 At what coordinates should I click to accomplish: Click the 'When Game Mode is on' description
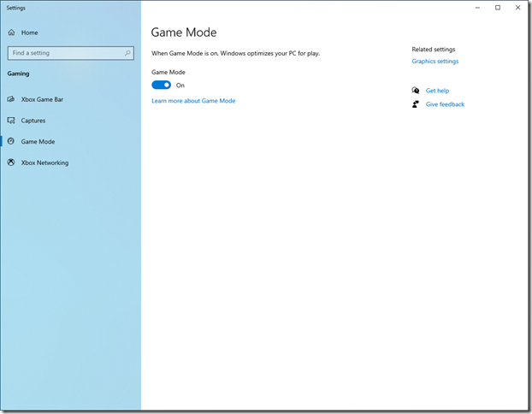pyautogui.click(x=235, y=53)
